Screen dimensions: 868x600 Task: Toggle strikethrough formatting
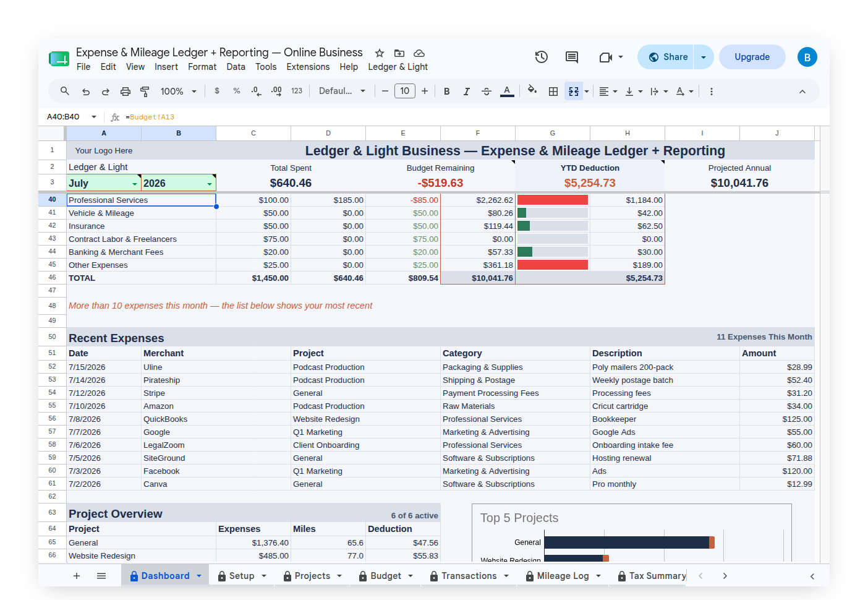click(487, 92)
